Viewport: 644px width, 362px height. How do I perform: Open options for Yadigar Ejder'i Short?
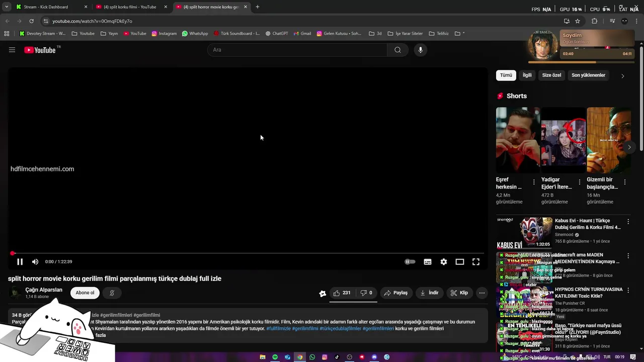click(x=579, y=182)
